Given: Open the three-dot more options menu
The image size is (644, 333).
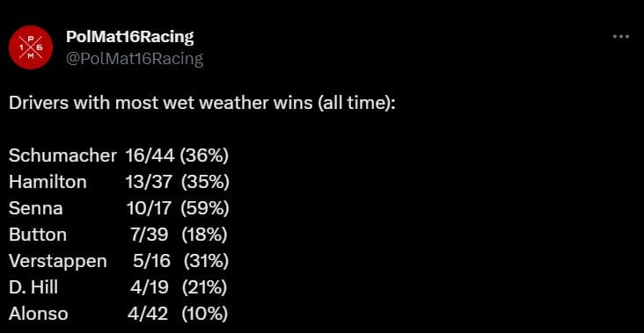Looking at the screenshot, I should click(620, 37).
